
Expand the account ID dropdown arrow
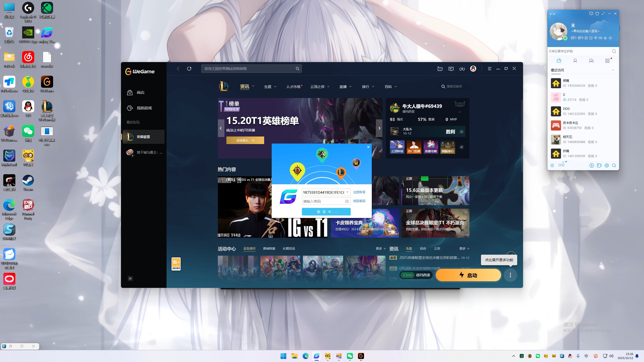(347, 192)
